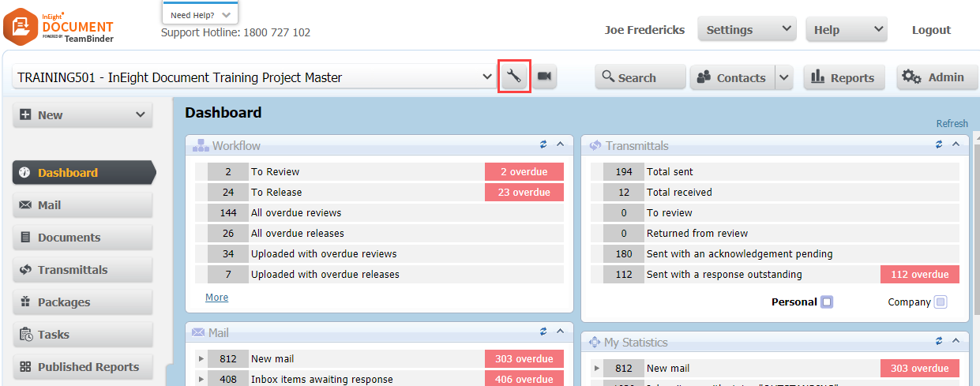The image size is (980, 386).
Task: Click 303 overdue badge in Mail panel
Action: pos(524,359)
